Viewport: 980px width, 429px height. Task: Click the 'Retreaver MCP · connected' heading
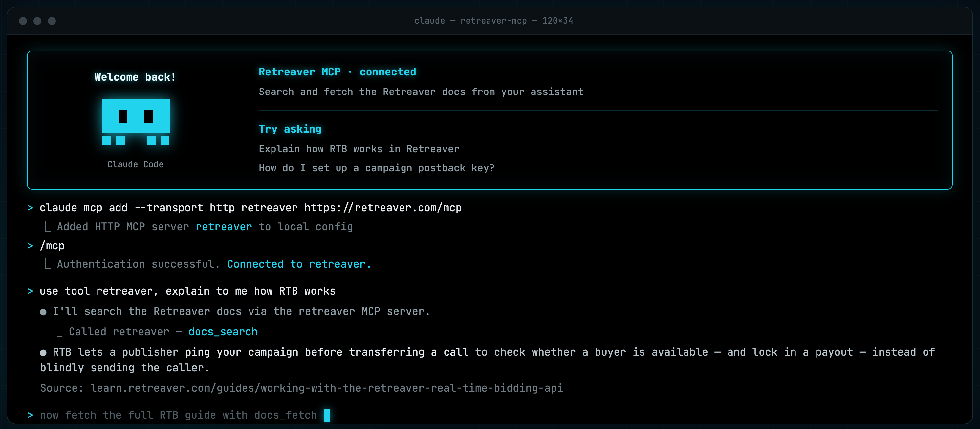[x=337, y=72]
